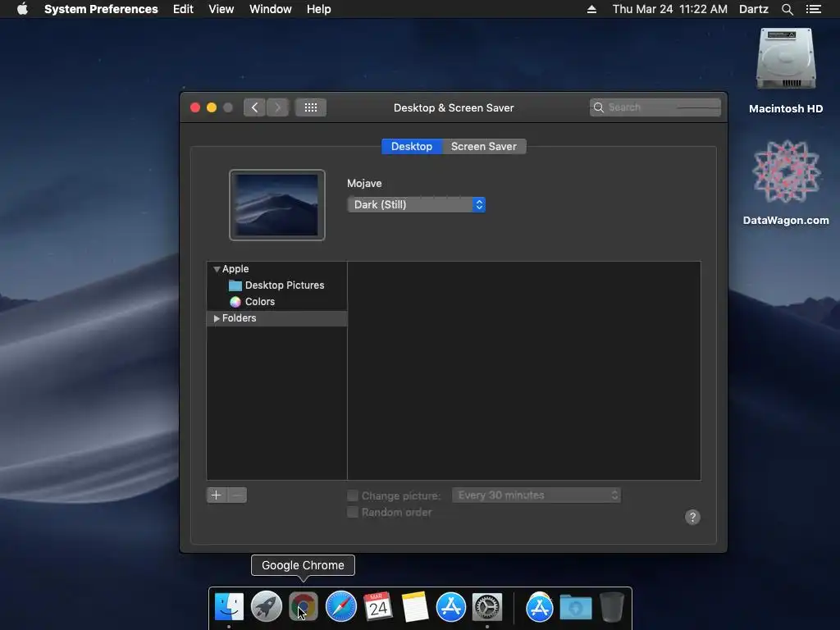Open the Calendar app showing 24

377,606
